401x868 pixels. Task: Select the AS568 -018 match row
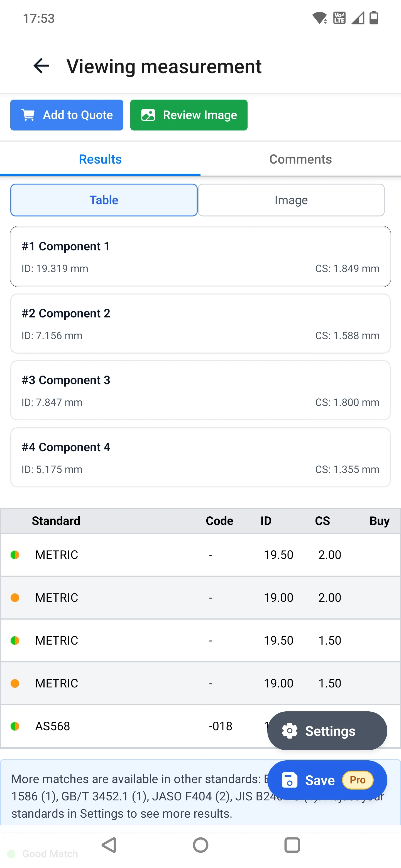point(135,726)
